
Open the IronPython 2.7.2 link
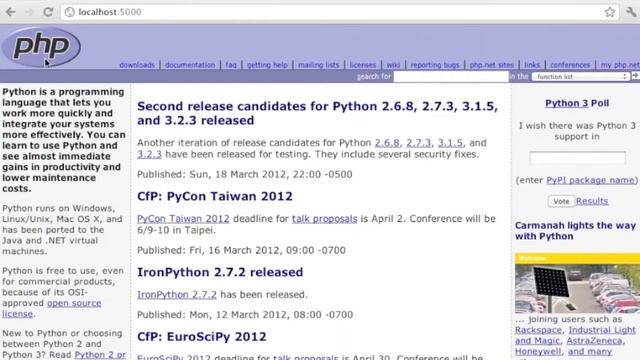177,295
